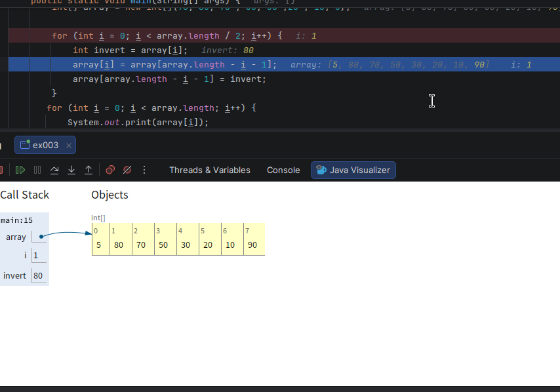Click the highlighted array[i] assignment line

(x=284, y=64)
